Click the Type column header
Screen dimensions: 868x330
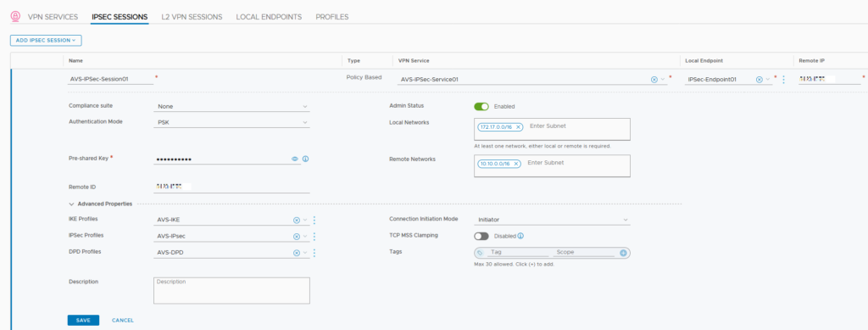pos(353,60)
